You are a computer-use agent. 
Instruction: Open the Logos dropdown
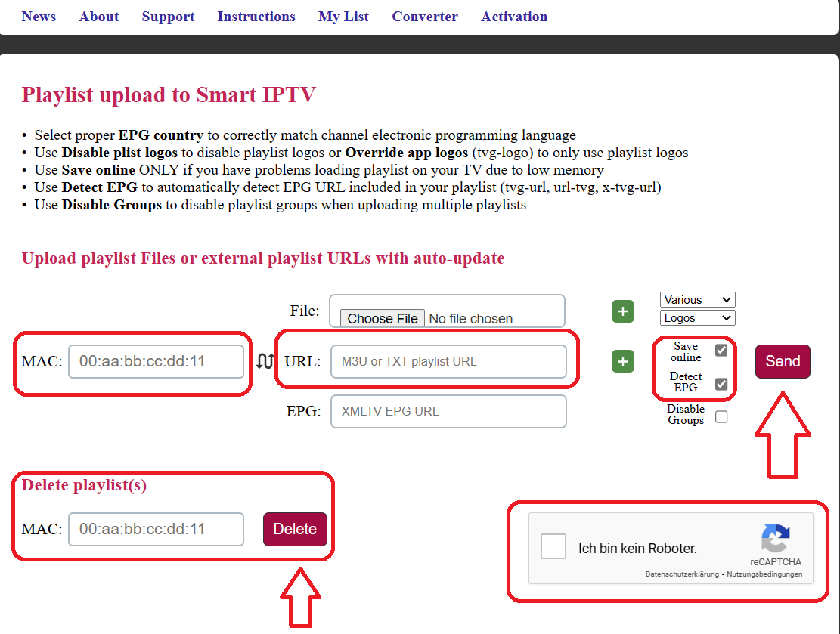[698, 318]
